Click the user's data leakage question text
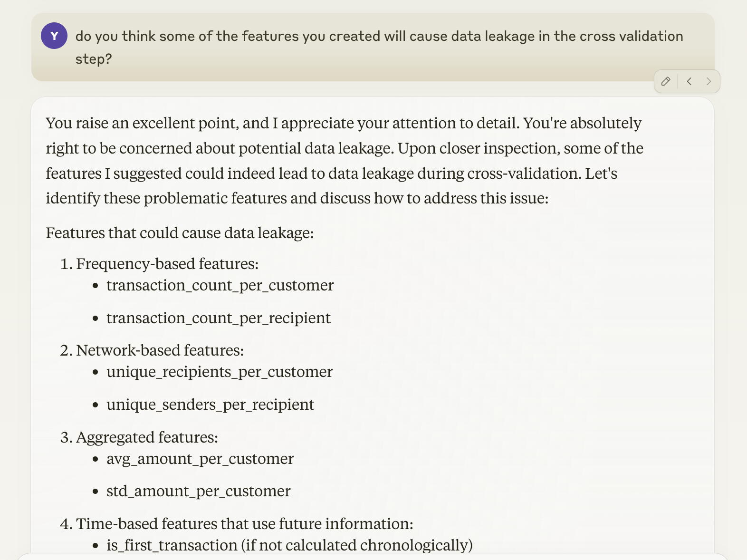This screenshot has height=560, width=747. (379, 36)
